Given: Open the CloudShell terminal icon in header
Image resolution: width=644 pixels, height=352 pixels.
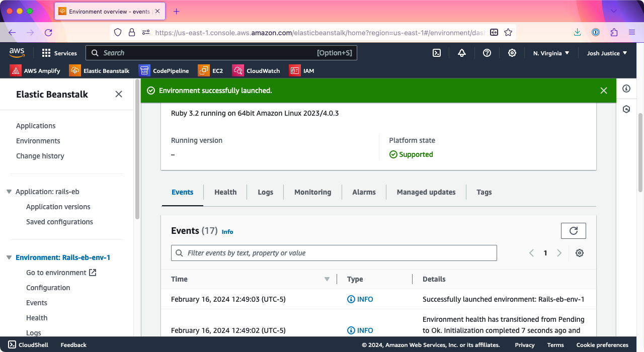Looking at the screenshot, I should (437, 53).
